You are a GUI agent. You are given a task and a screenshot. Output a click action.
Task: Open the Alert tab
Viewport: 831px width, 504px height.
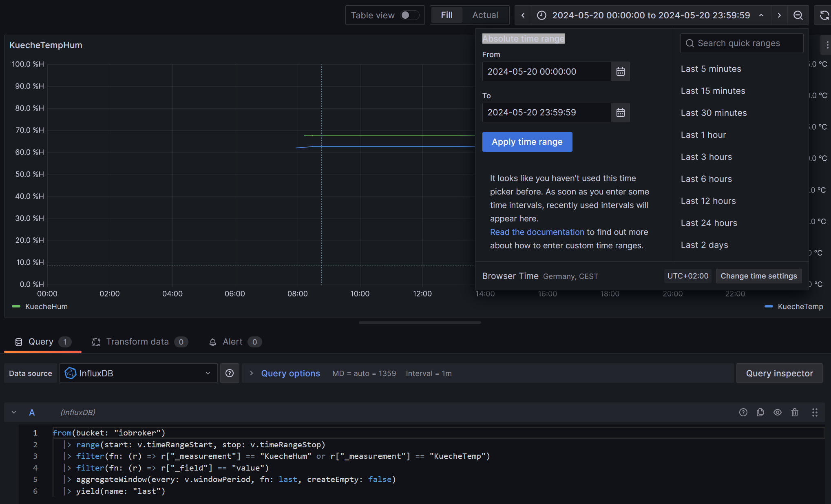pos(232,342)
